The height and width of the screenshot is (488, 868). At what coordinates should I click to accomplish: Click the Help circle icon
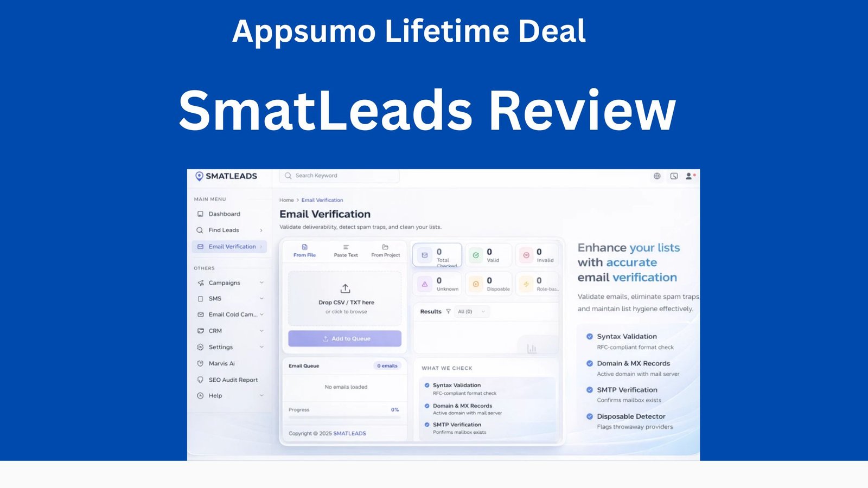pyautogui.click(x=200, y=396)
